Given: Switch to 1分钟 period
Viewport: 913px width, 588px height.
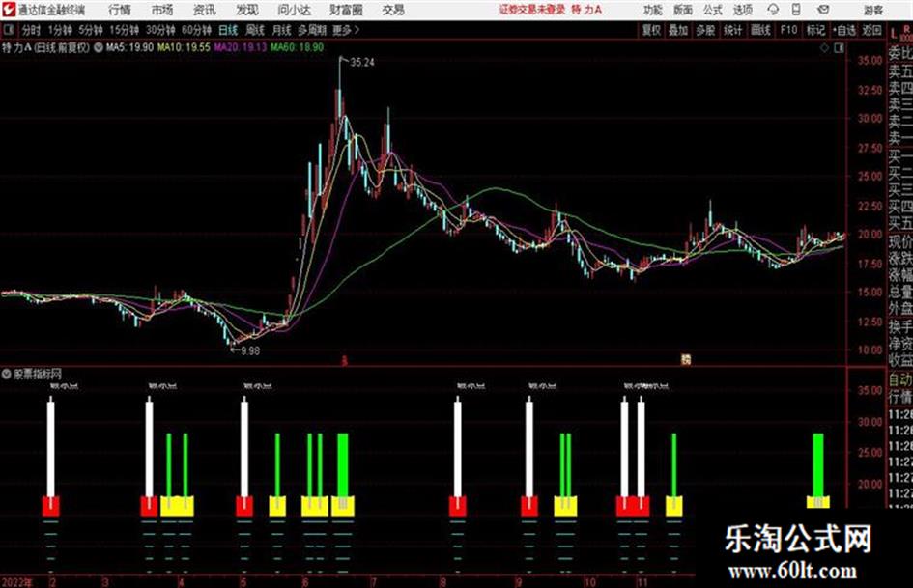Looking at the screenshot, I should click(x=60, y=30).
